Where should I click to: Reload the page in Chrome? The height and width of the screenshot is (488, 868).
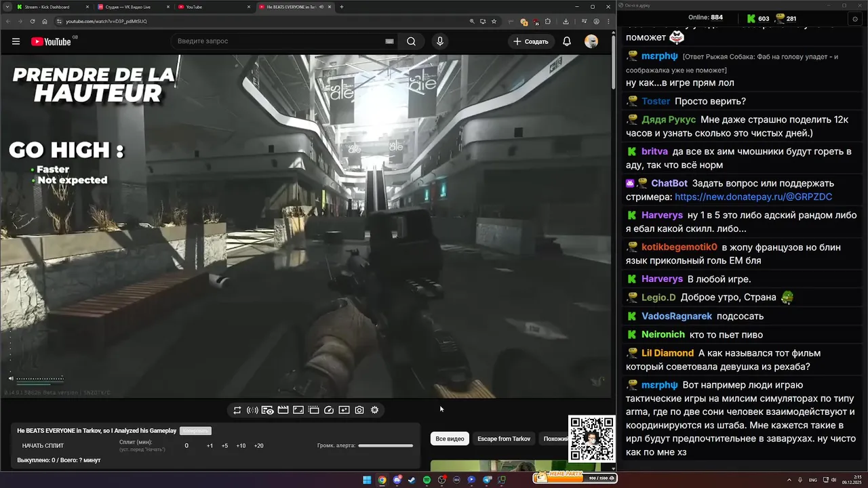(x=32, y=21)
